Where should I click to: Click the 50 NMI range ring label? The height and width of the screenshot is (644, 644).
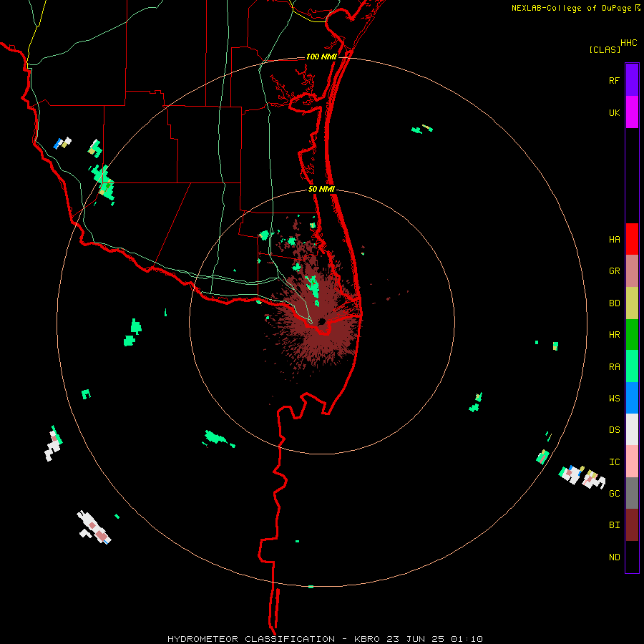pos(321,189)
